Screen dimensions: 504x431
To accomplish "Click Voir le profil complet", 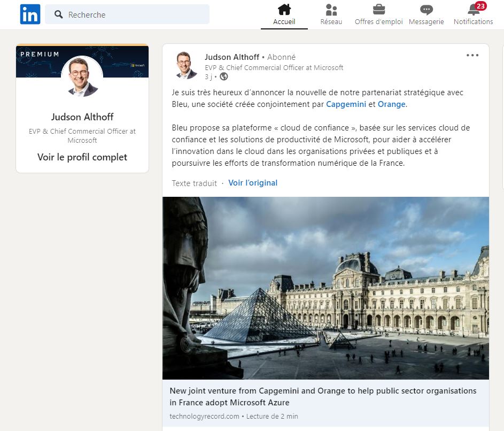I will click(x=82, y=157).
